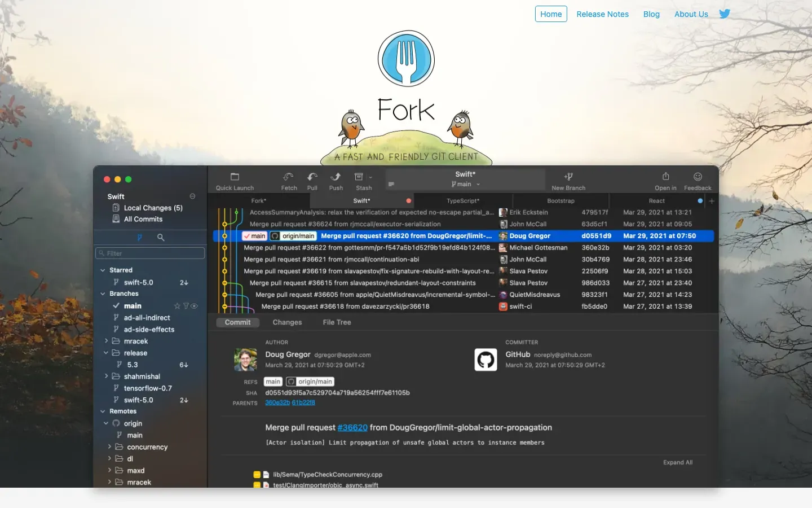Collapse the release folder
Viewport: 812px width, 508px height.
pos(106,353)
